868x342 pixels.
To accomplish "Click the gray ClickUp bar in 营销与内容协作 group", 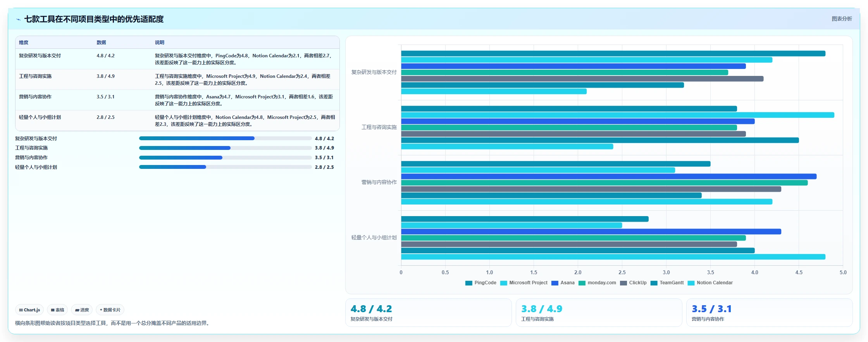I will [591, 189].
